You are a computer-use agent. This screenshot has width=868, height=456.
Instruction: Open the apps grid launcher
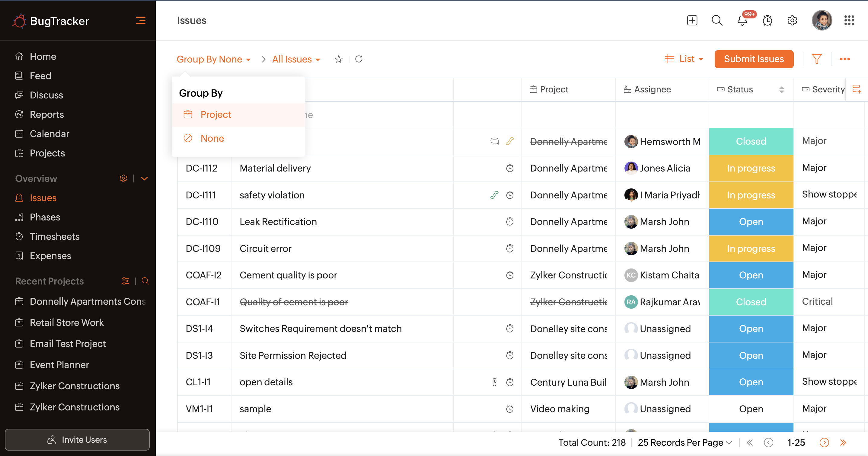coord(849,21)
